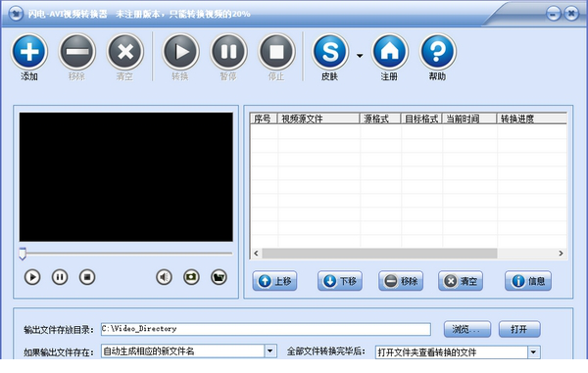Viewport: 588px width, 373px height.
Task: Click the 上移 (Move up) button
Action: pos(274,281)
